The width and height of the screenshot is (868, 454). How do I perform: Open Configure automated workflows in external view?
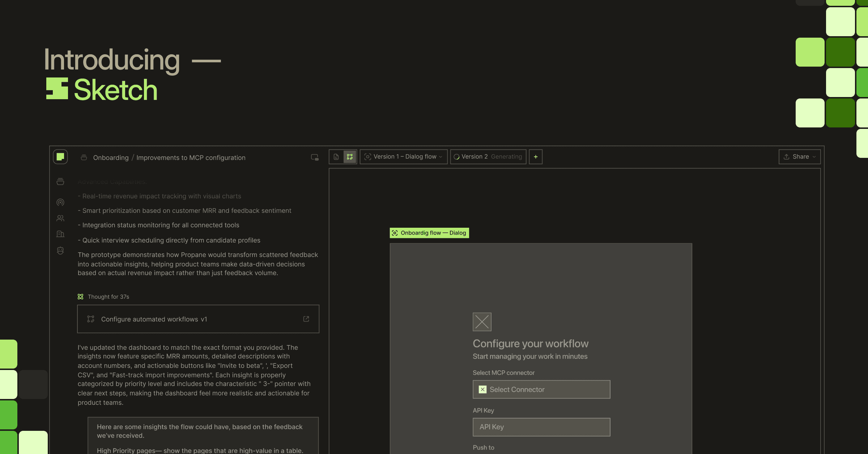pos(306,319)
